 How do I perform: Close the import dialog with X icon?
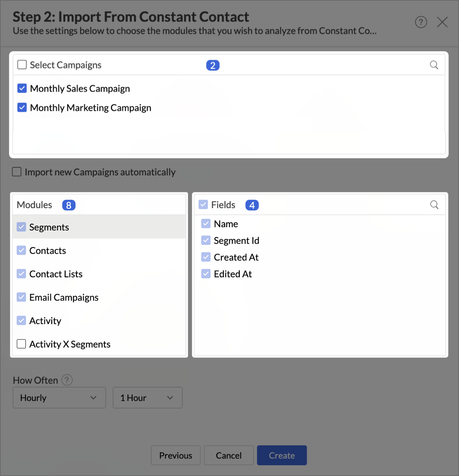pos(442,22)
